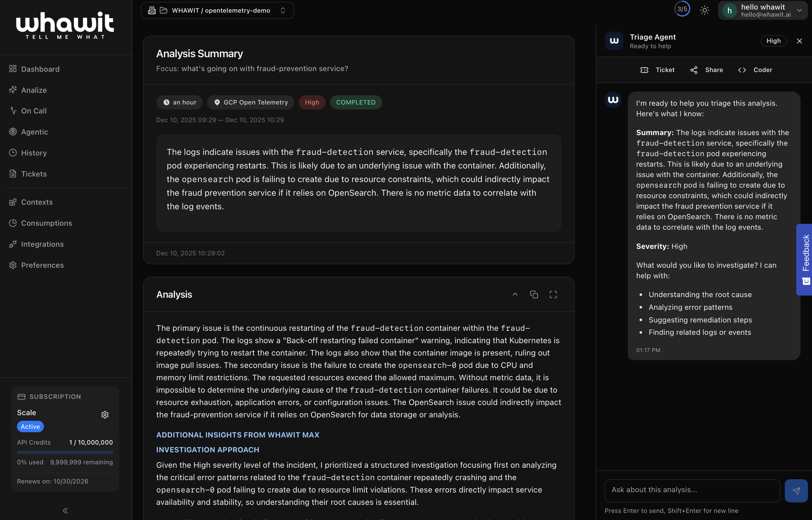Open the On Call section

(34, 111)
